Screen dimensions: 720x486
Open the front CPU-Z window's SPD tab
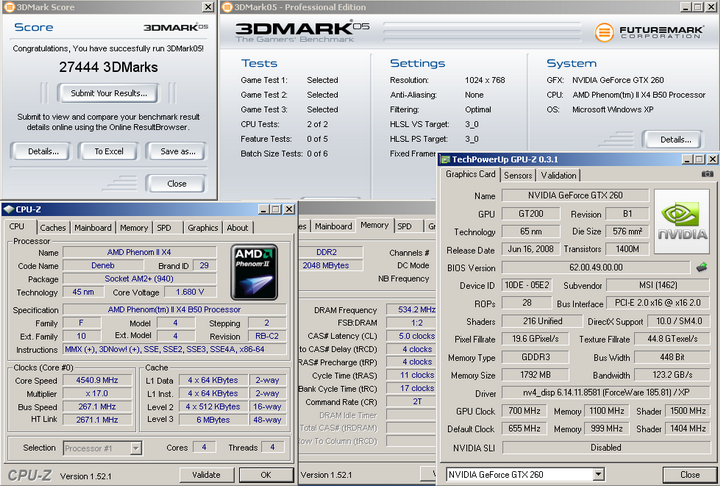(x=164, y=227)
